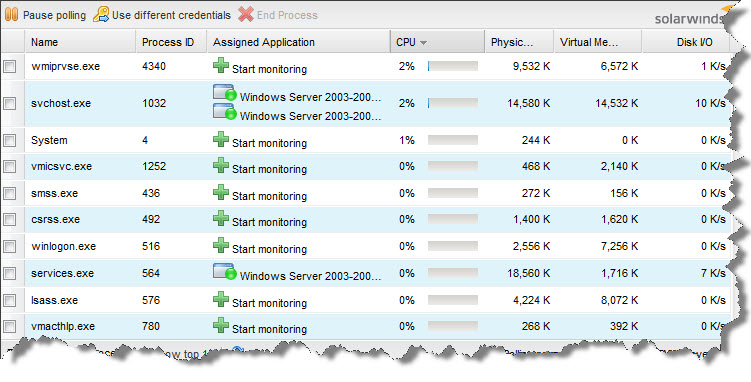Select the lsass.exe checkbox
Image resolution: width=751 pixels, height=382 pixels.
pos(10,300)
